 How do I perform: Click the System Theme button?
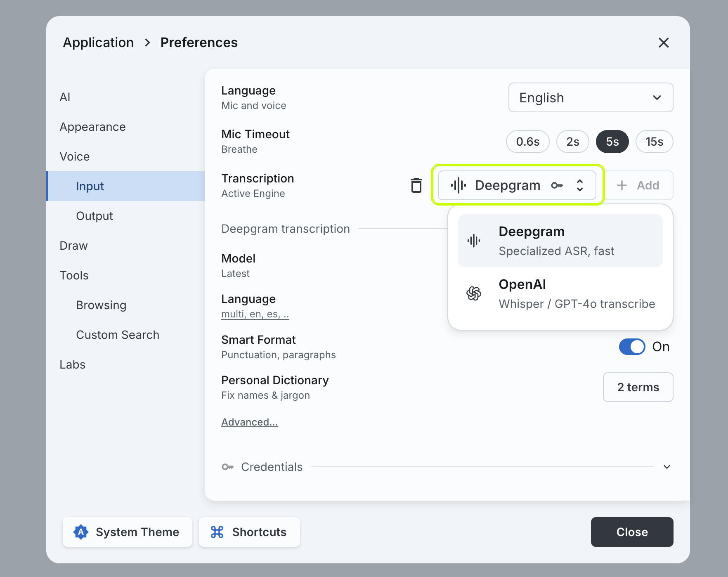point(128,532)
